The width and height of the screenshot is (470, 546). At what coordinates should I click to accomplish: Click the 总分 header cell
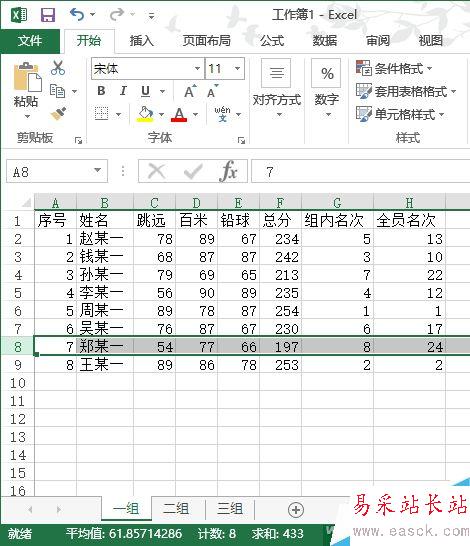point(280,220)
